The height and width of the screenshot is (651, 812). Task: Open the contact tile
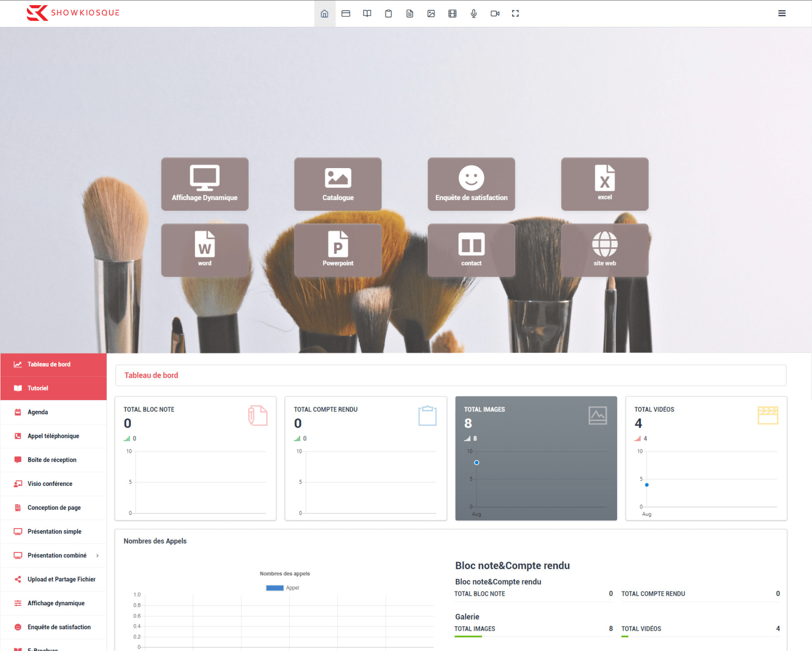click(471, 250)
